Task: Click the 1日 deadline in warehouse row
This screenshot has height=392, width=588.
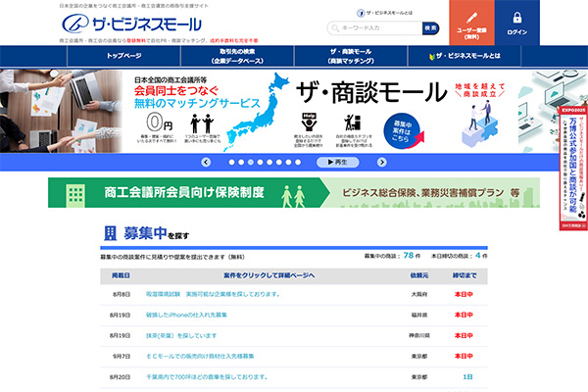Action: tap(467, 376)
